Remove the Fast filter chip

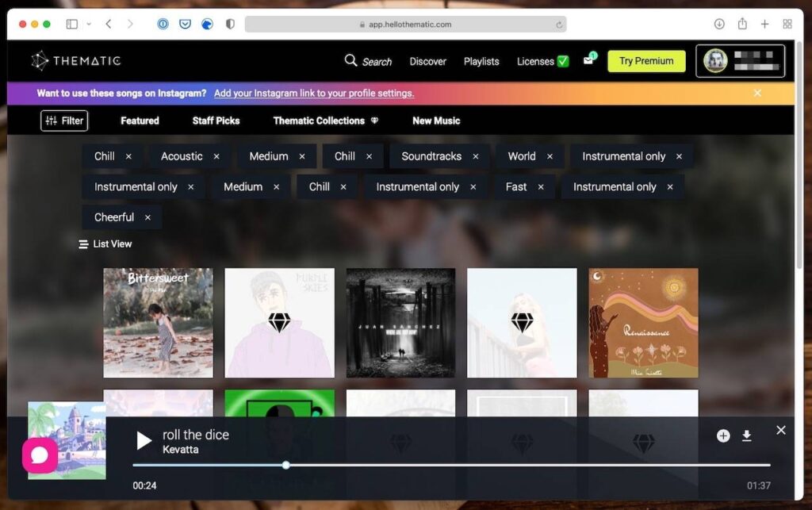click(x=541, y=187)
